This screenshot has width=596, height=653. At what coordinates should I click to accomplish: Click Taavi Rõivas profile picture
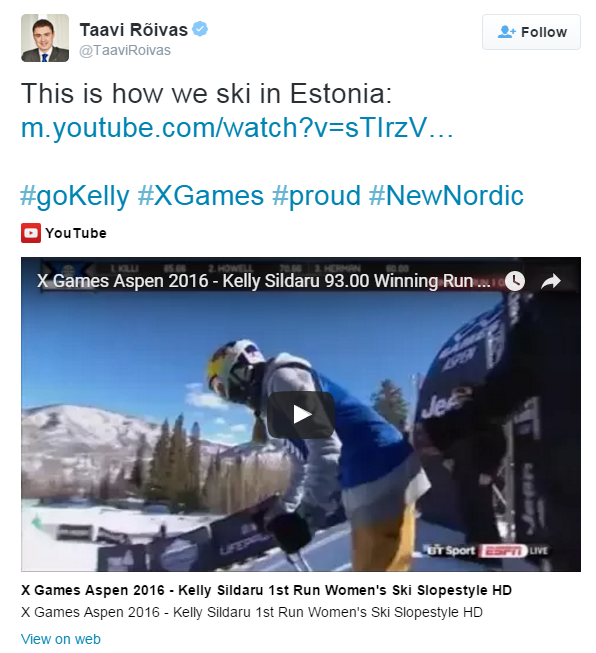coord(45,38)
